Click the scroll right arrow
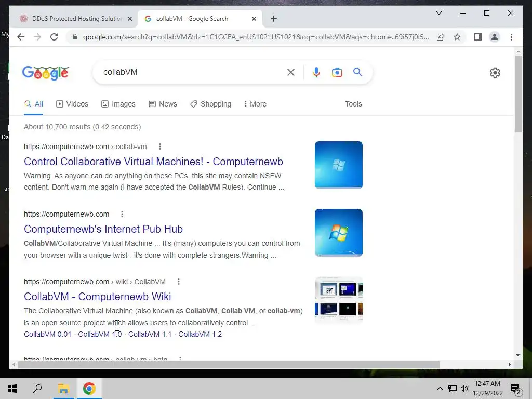 pos(509,364)
